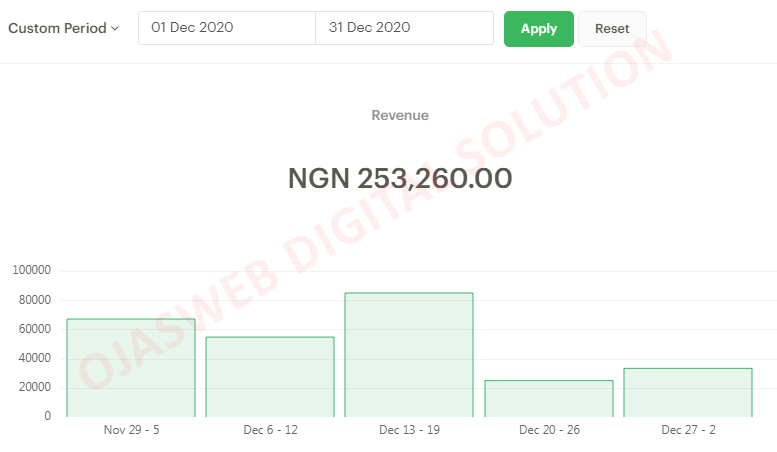The height and width of the screenshot is (452, 777).
Task: Select the Nov 29 - 5 revenue bar
Action: (x=131, y=367)
